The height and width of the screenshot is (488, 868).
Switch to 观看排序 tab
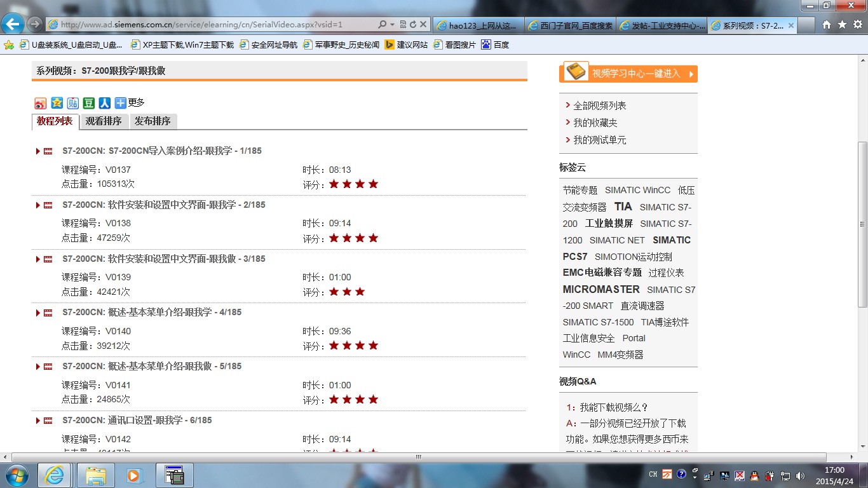point(104,121)
